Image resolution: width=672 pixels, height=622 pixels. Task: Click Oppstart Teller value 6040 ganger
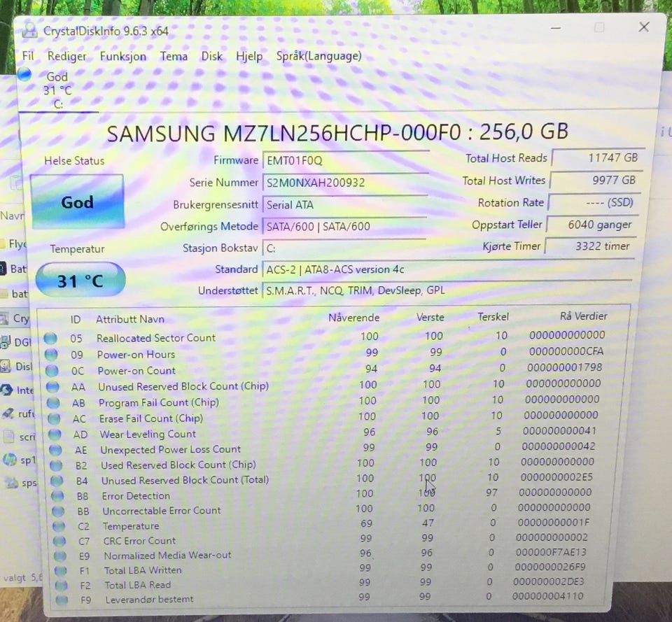pyautogui.click(x=592, y=225)
